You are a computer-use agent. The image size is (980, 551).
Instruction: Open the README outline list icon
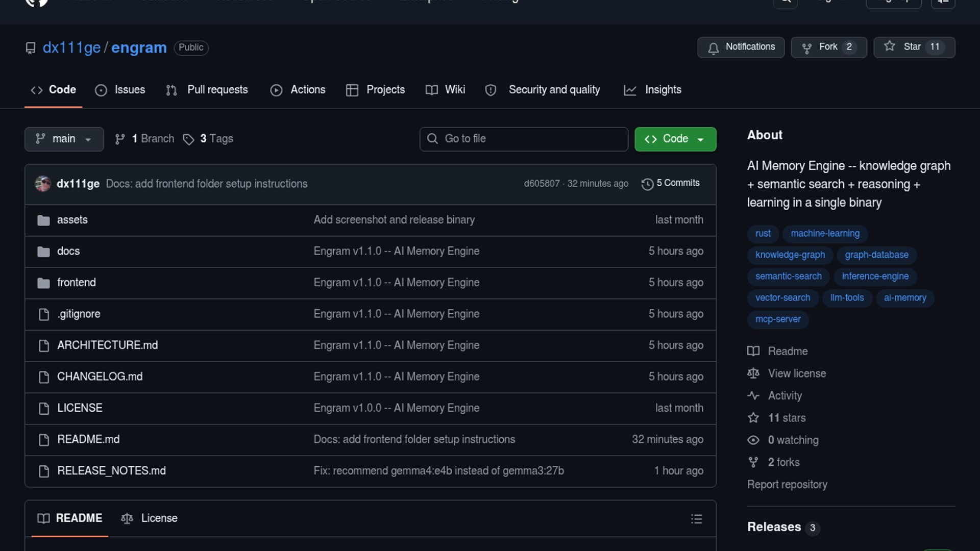click(697, 519)
